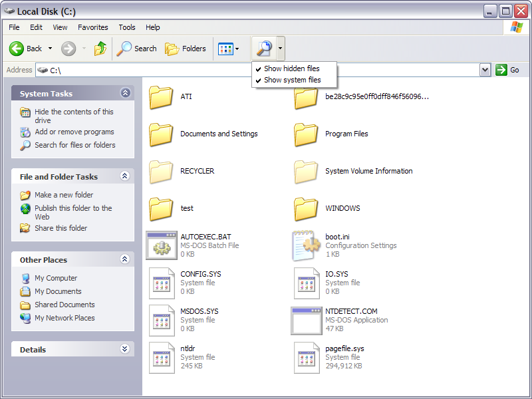Image resolution: width=532 pixels, height=399 pixels.
Task: Collapse the System Tasks panel
Action: (x=125, y=92)
